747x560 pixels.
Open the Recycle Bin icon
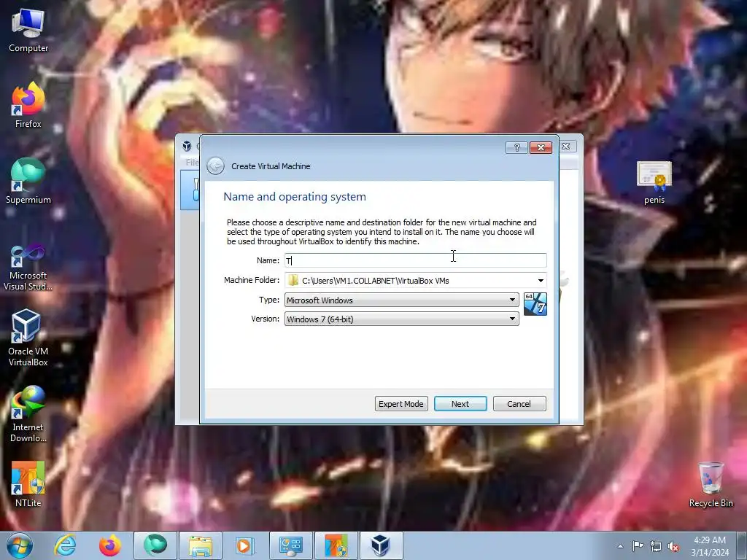point(711,485)
